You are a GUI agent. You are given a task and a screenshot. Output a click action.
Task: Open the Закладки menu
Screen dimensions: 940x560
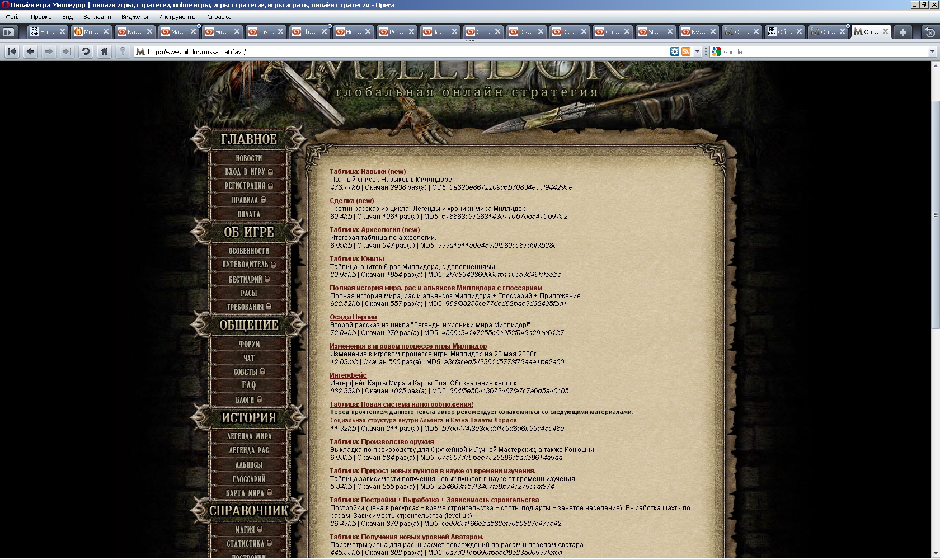pos(97,17)
